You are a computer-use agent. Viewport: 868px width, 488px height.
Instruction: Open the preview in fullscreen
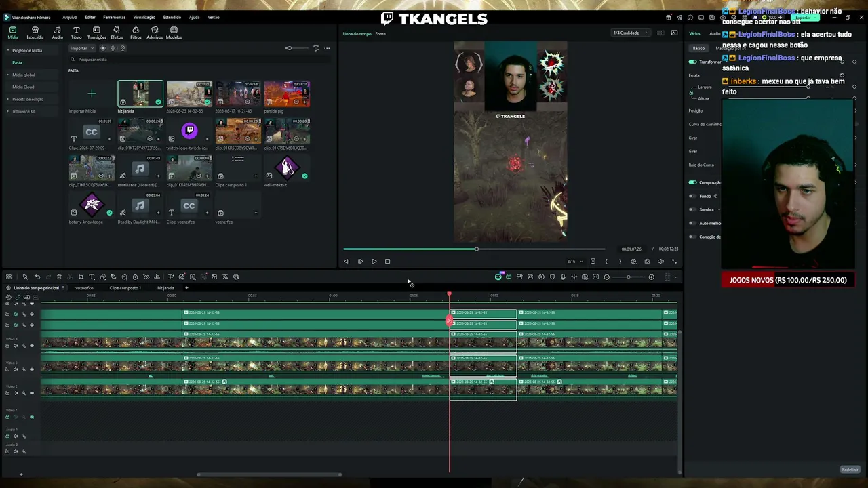pyautogui.click(x=674, y=261)
